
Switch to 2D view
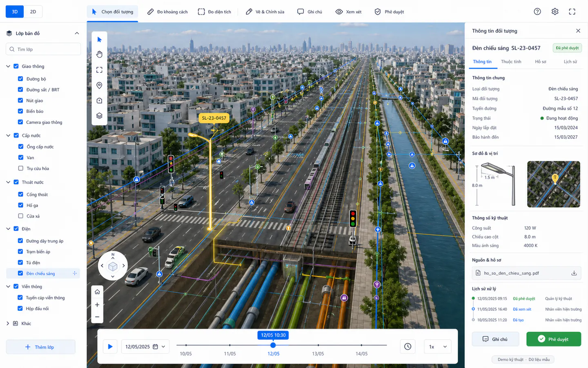point(33,12)
